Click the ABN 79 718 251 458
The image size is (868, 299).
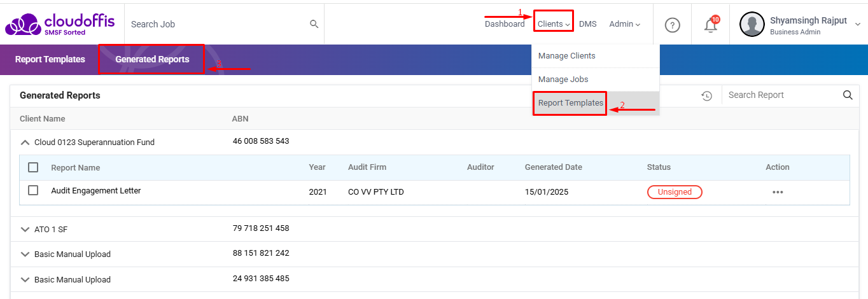coord(261,228)
